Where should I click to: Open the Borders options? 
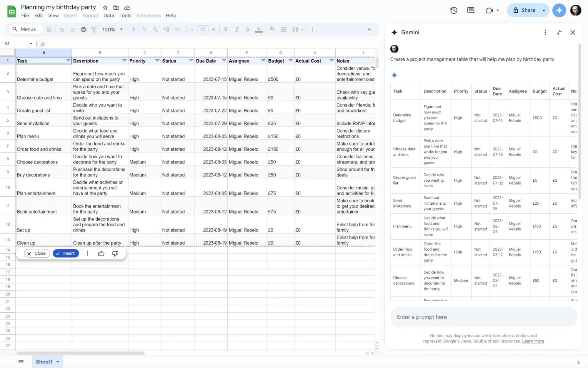[x=284, y=29]
